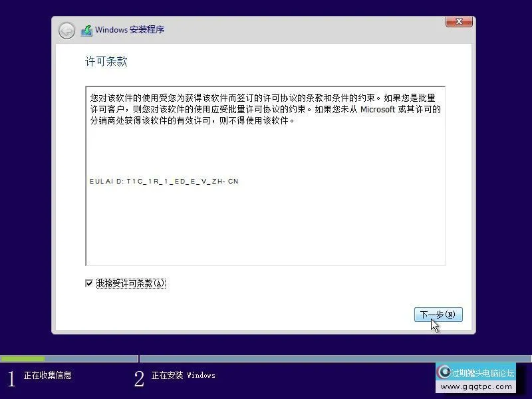Screen dimensions: 532x399
Task: Close the Windows Setup window
Action: coord(458,21)
